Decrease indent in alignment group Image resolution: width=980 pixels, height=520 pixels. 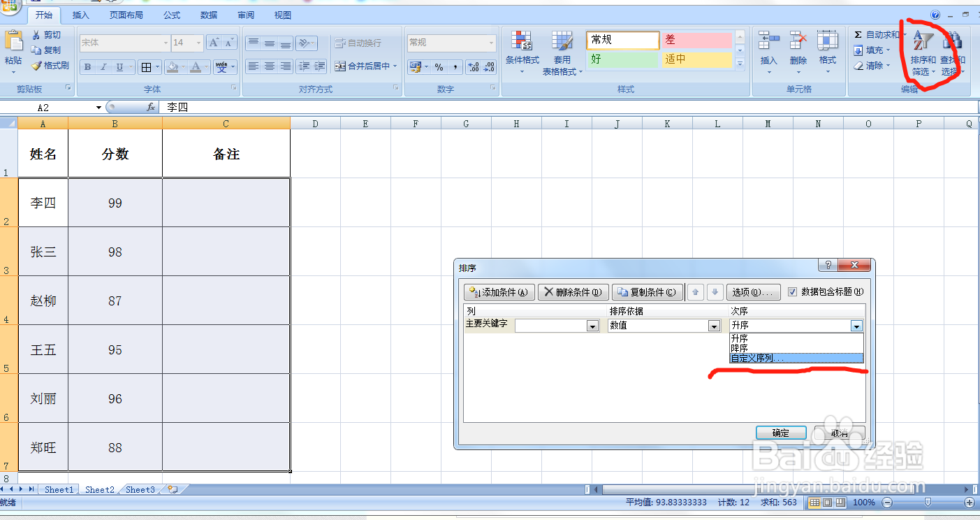pyautogui.click(x=305, y=66)
